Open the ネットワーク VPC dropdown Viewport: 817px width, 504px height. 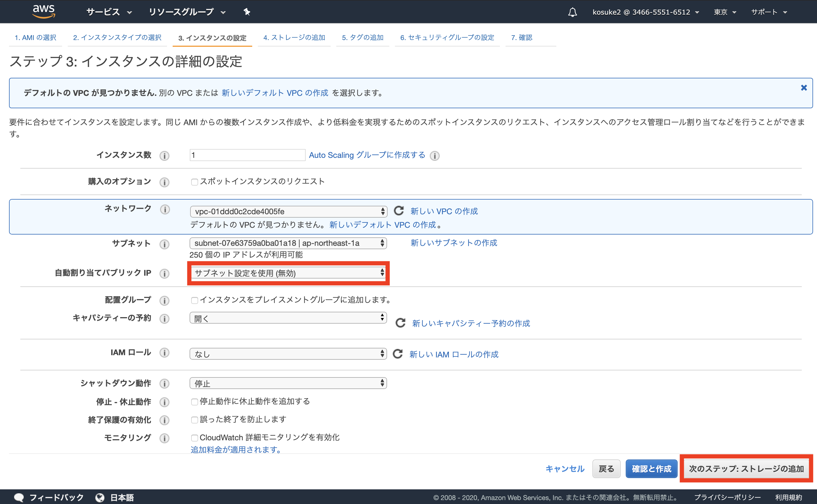289,211
